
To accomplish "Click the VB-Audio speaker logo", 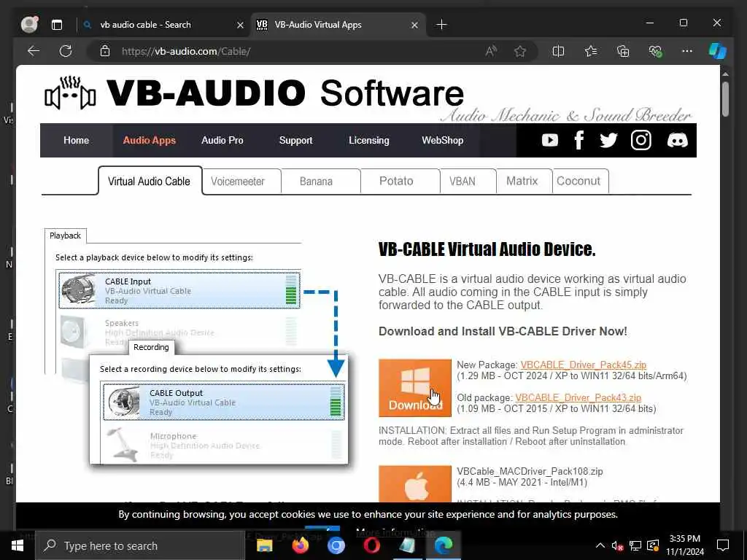I will coord(70,93).
